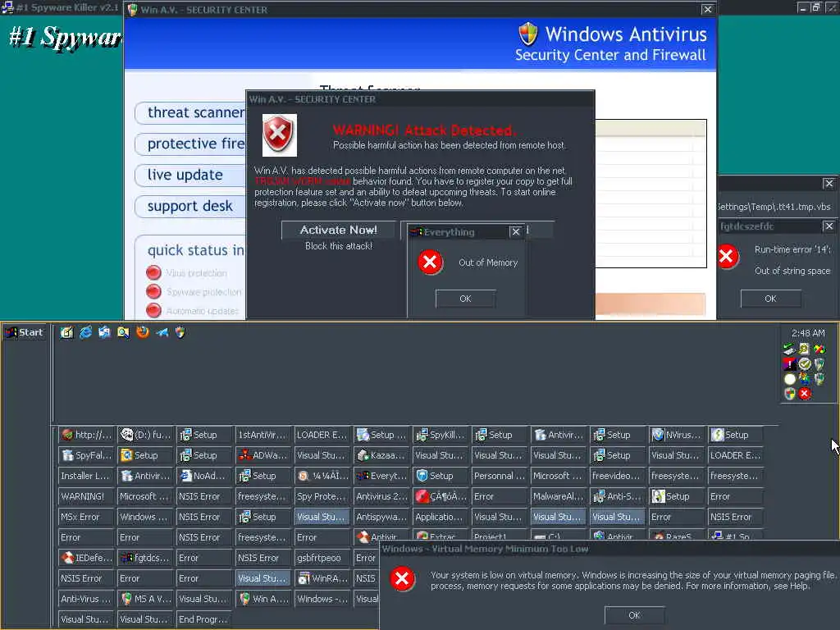
Task: Activate the NoAd... taskbar button
Action: point(204,475)
